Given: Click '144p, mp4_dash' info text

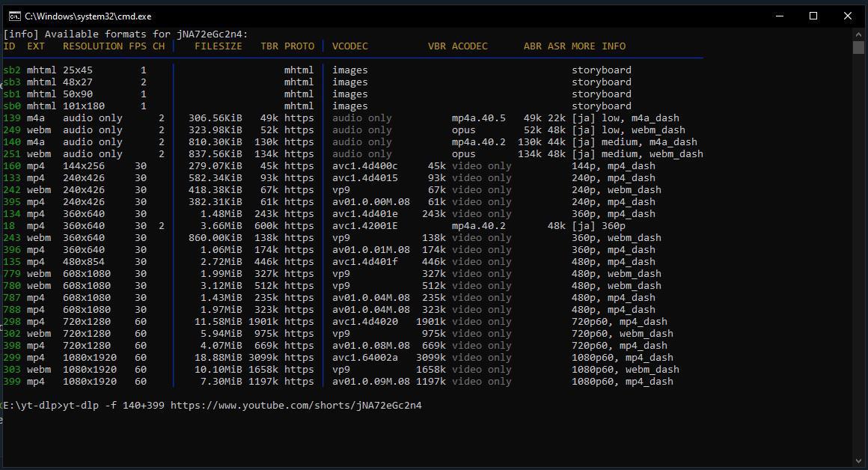Looking at the screenshot, I should point(614,166).
